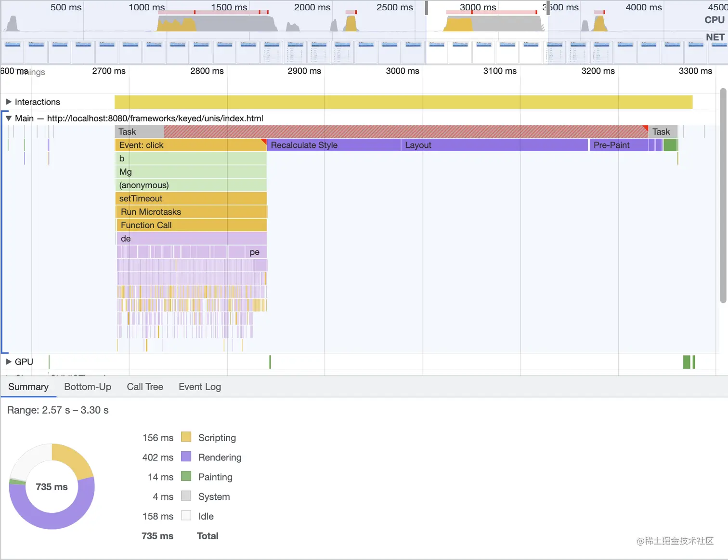Viewport: 728px width, 560px height.
Task: Select the Run Microtasks entry
Action: tap(192, 212)
